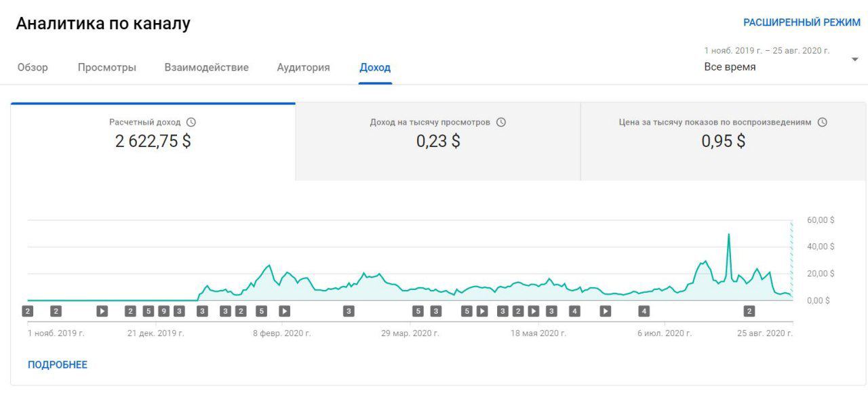Screen dimensions: 868x393
Task: Click the 0,23 $ RPM value
Action: pos(438,142)
